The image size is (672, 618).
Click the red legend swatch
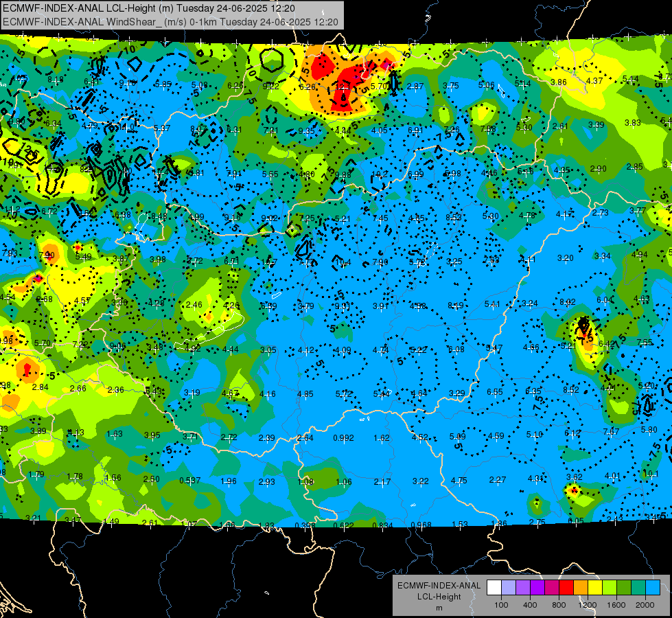(566, 588)
